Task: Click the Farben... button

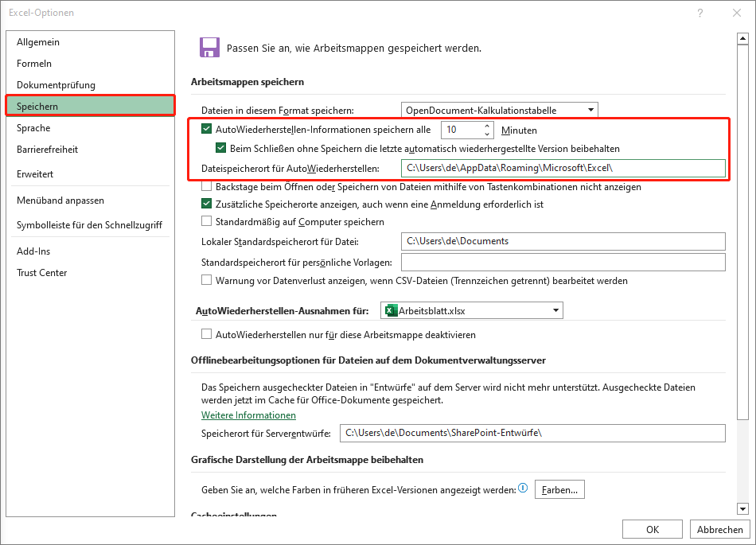Action: point(559,489)
